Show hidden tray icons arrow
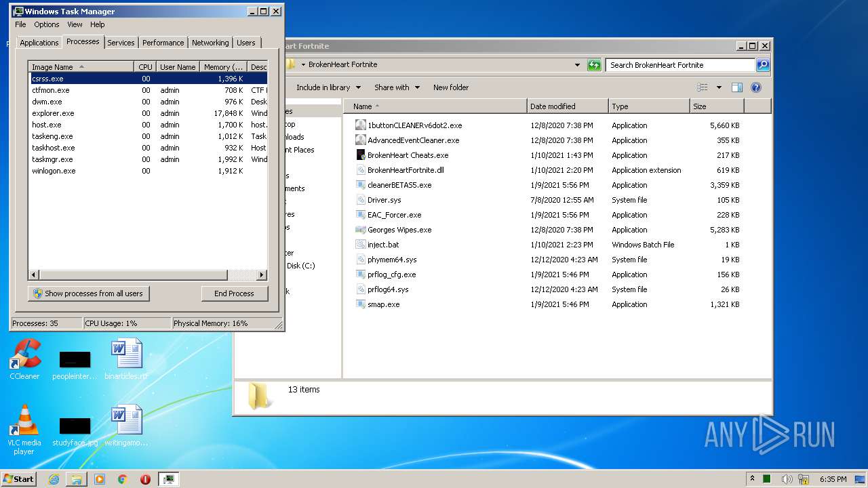 click(x=752, y=479)
